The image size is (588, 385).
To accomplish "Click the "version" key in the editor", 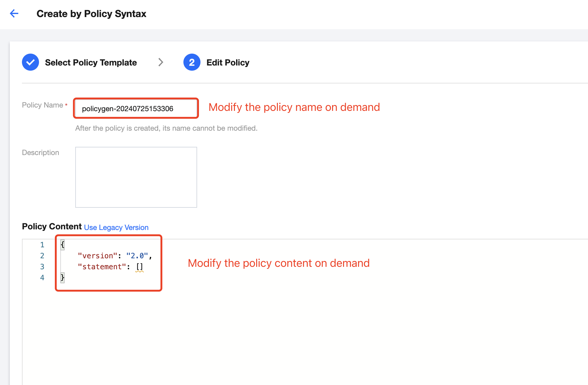I will (97, 256).
